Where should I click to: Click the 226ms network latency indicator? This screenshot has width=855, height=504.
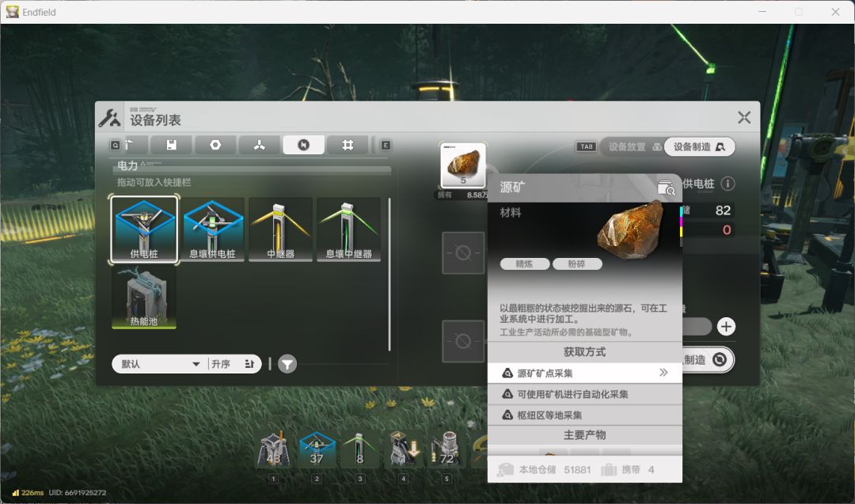pos(28,493)
